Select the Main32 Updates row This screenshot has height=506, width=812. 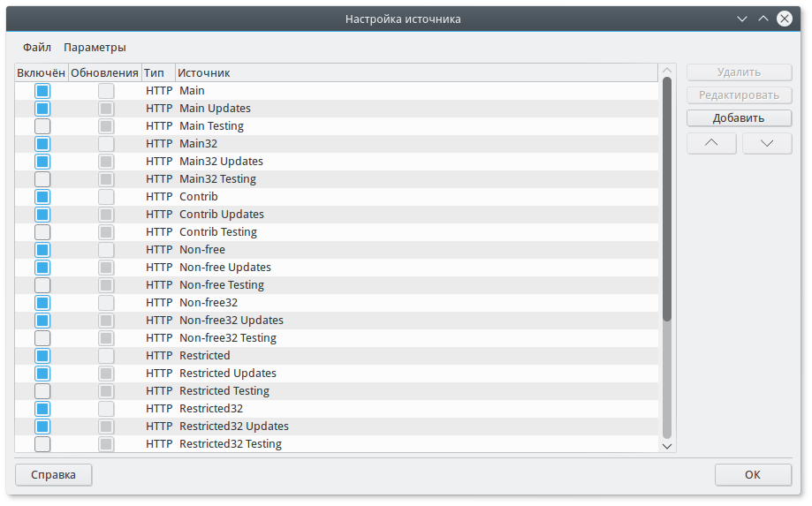coord(337,162)
